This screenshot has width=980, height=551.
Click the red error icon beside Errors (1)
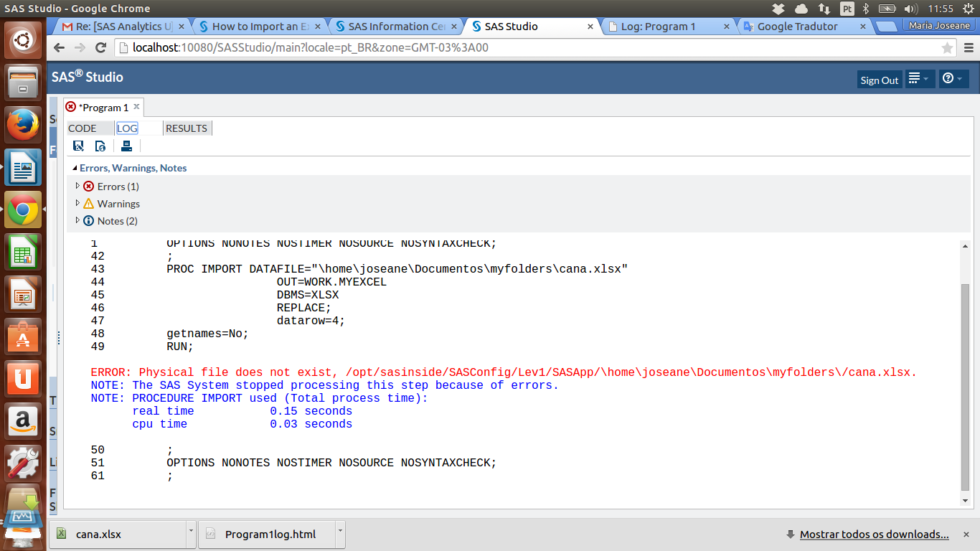click(89, 186)
